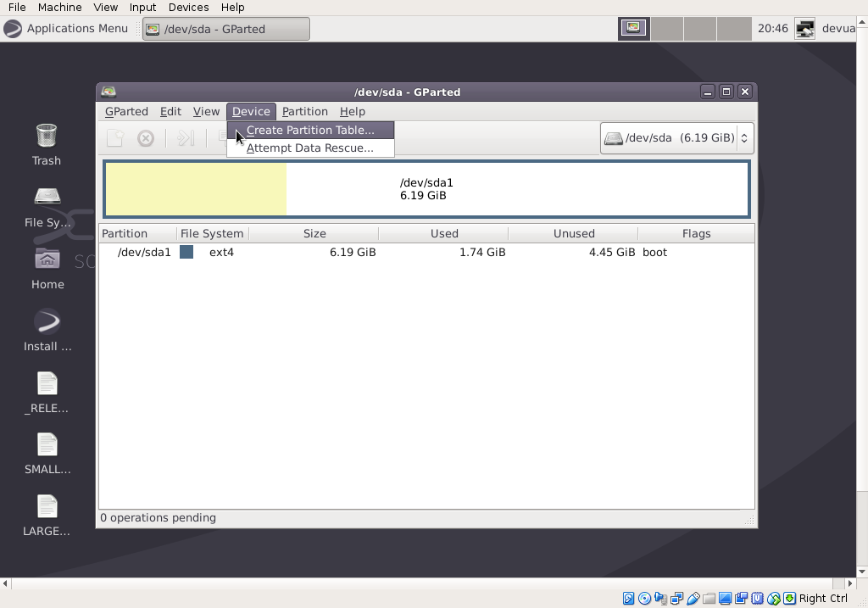Open the Home folder desktop icon
Image resolution: width=868 pixels, height=608 pixels.
pos(47,259)
